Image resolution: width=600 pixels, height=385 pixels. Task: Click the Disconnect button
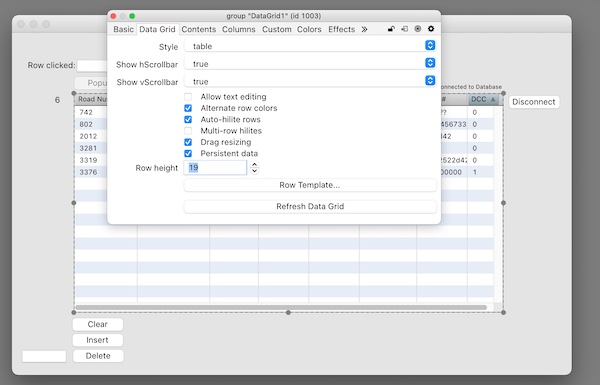click(x=534, y=102)
